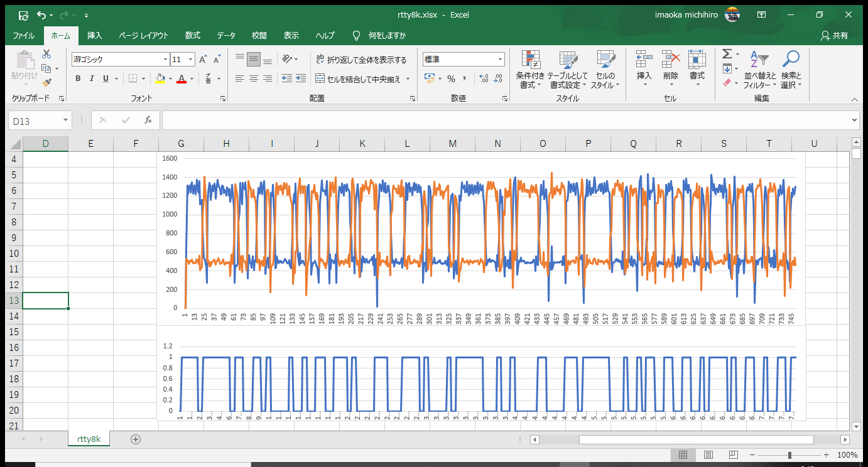Click Insert Function fx button

click(148, 120)
